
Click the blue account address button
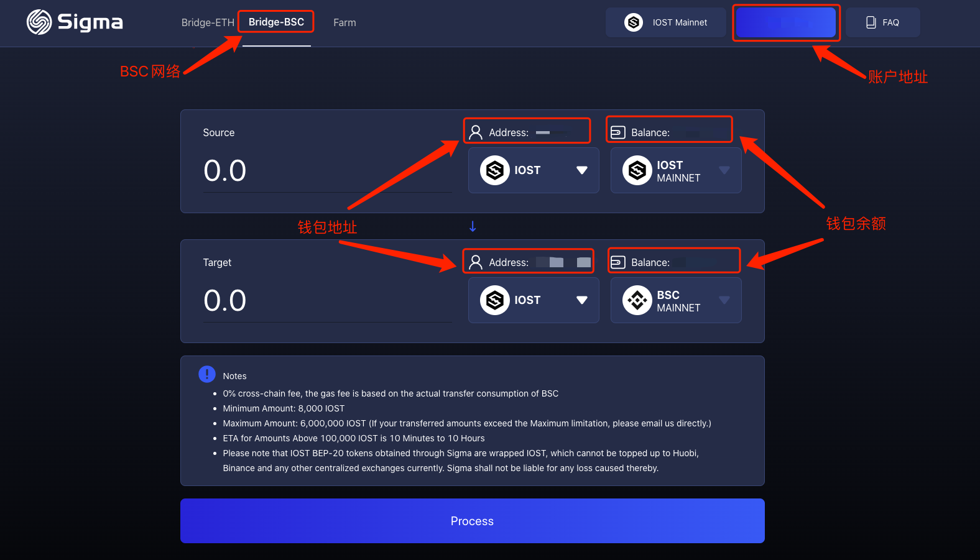point(786,22)
